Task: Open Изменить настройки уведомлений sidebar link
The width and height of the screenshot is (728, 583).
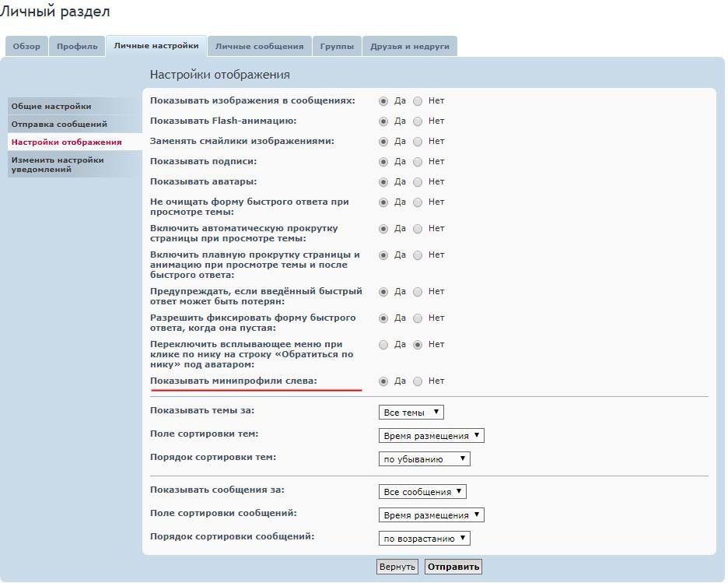Action: (58, 164)
